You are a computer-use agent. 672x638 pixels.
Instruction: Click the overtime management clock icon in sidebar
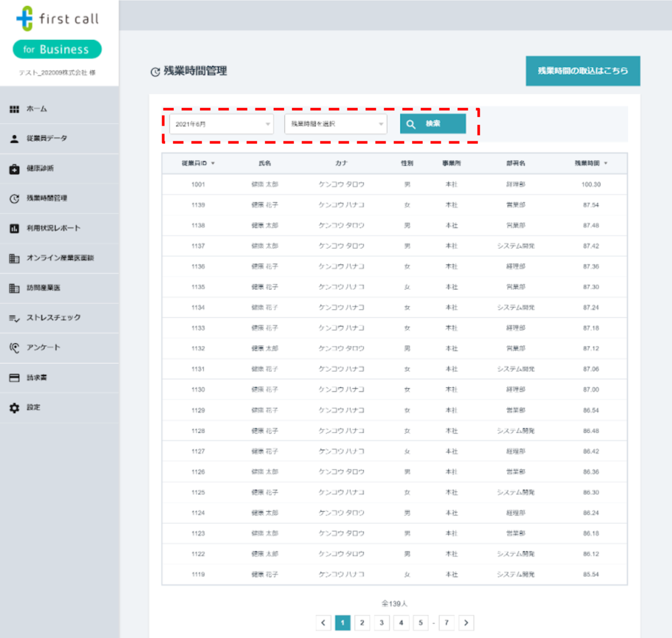coord(14,199)
